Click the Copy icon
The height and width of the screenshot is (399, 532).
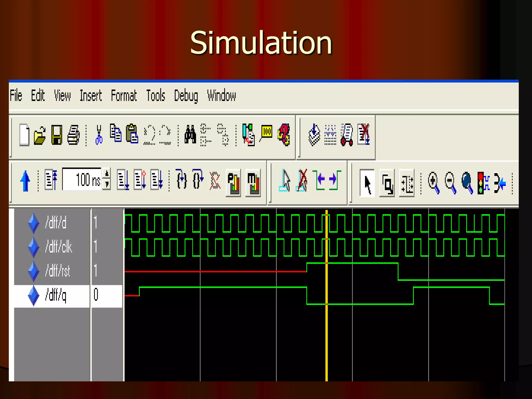coord(116,133)
